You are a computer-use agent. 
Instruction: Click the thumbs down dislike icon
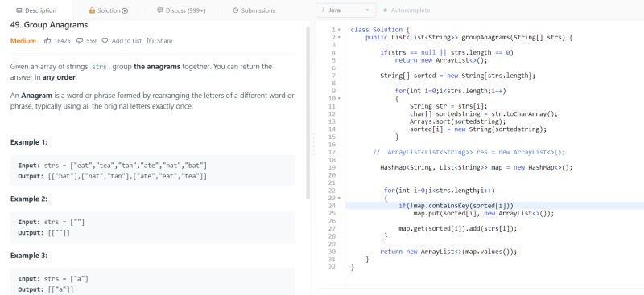point(80,41)
